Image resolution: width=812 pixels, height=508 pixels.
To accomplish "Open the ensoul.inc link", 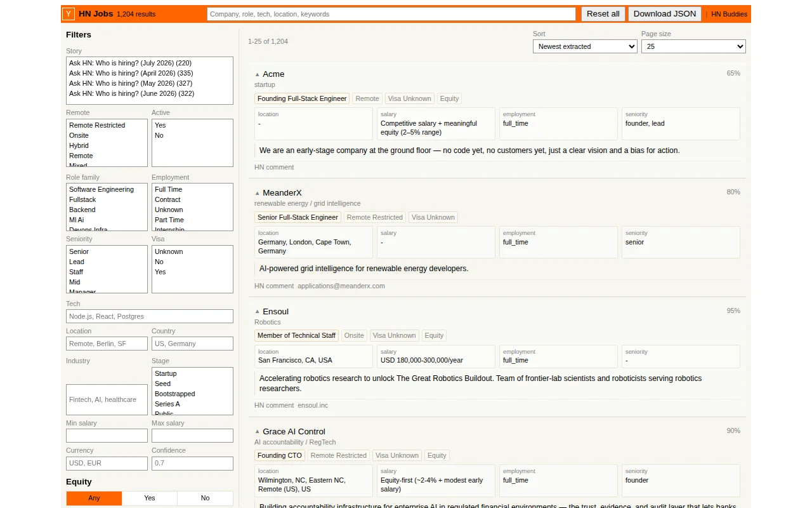I will point(313,405).
